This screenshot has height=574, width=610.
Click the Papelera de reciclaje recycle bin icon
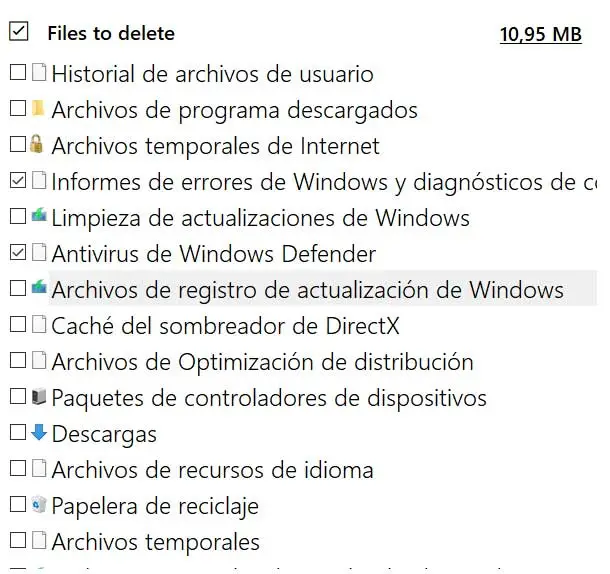38,505
